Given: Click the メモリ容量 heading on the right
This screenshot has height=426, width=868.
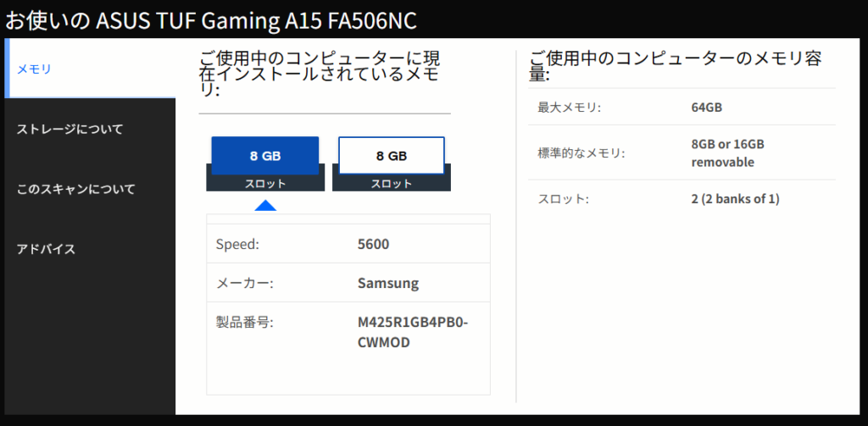Looking at the screenshot, I should coord(676,66).
